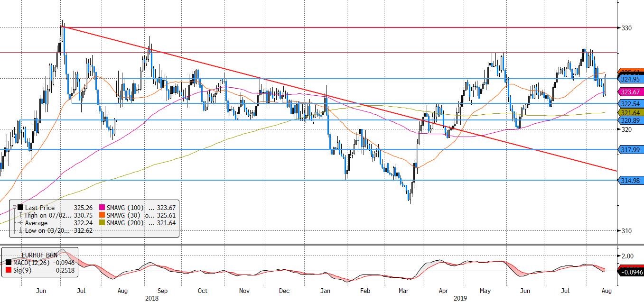This screenshot has height=302, width=644.
Task: Click the EURHUF BGN title in MACD legend
Action: (x=39, y=255)
